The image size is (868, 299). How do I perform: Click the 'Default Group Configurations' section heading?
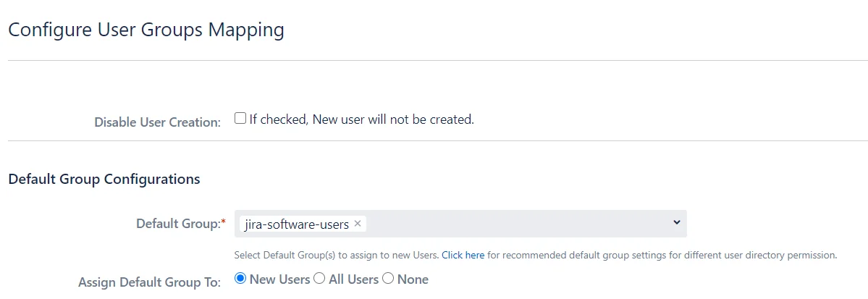pos(104,180)
